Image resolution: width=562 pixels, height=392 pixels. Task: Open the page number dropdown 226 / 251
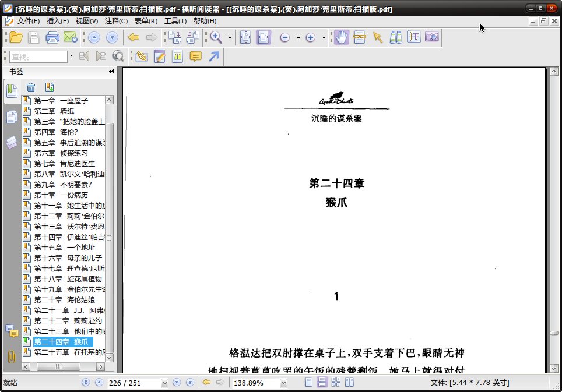coord(164,383)
